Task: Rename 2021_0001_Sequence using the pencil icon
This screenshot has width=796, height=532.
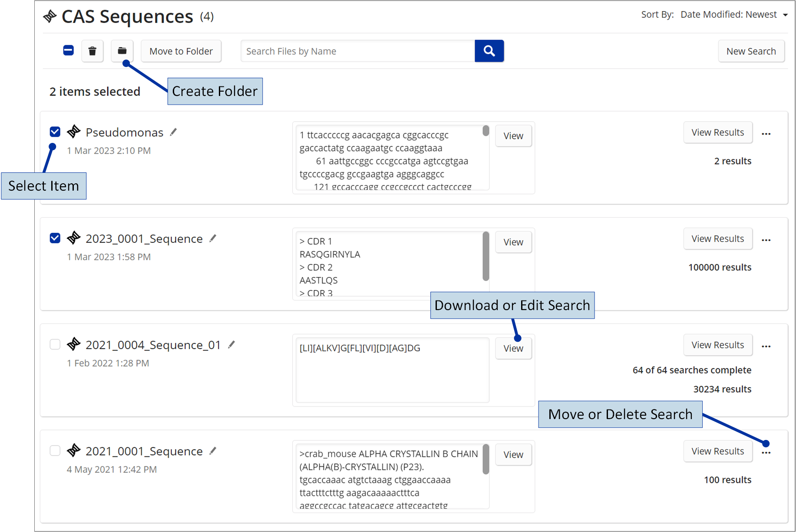Action: 213,451
